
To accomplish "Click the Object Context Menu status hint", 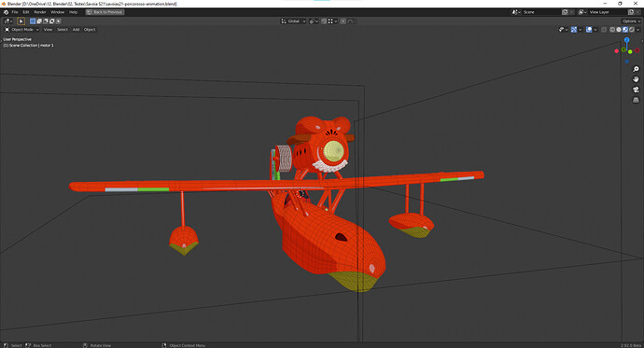I will pos(188,345).
